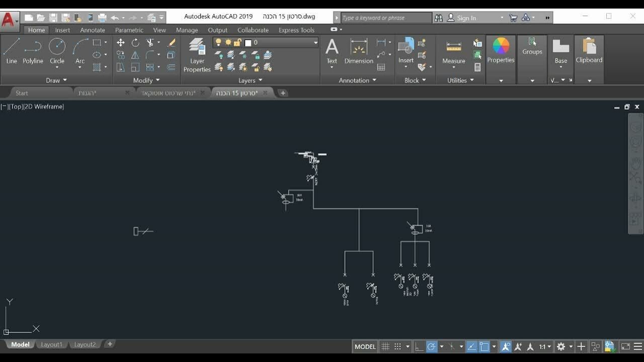Toggle annotation objects visibility
Image resolution: width=644 pixels, height=362 pixels.
[x=506, y=346]
